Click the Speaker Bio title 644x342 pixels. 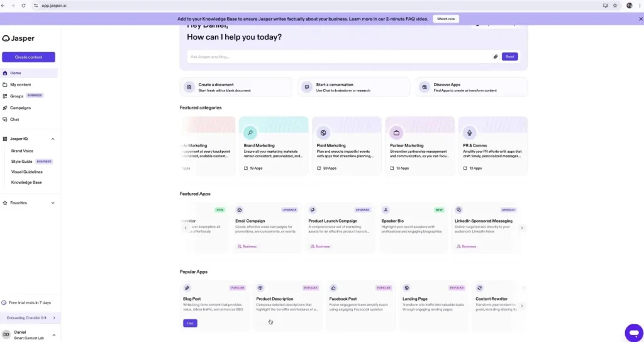coord(392,221)
